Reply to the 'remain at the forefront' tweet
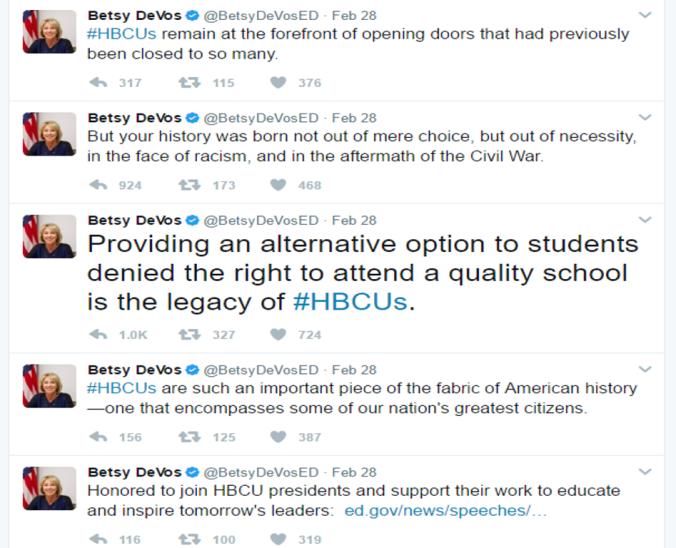Screen dimensions: 676x548 [98, 83]
